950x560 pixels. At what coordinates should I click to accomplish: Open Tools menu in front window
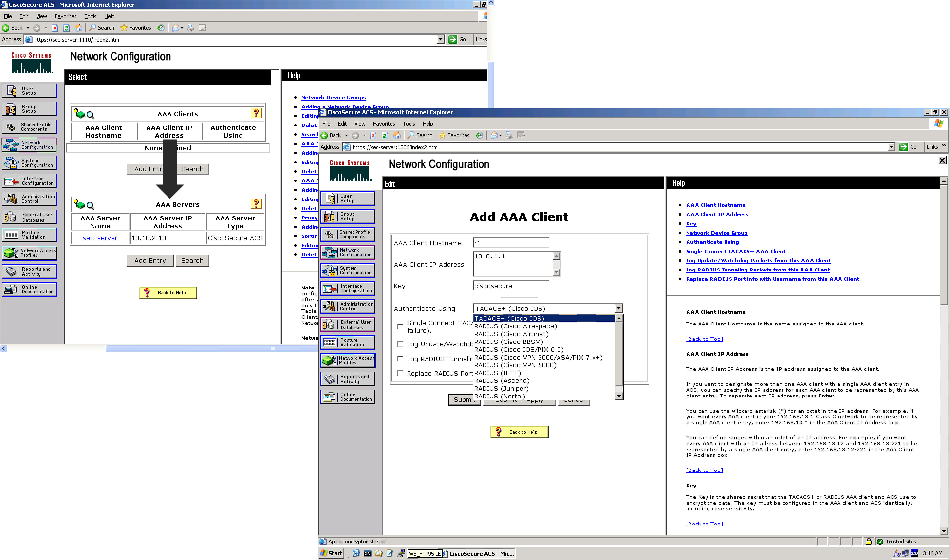point(409,124)
